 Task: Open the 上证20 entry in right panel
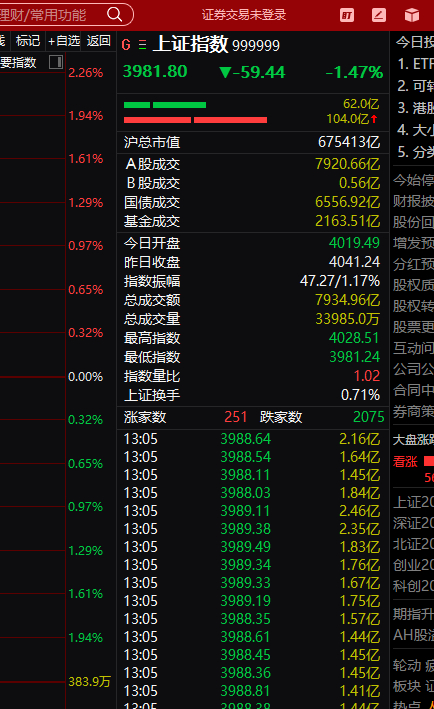[x=413, y=502]
